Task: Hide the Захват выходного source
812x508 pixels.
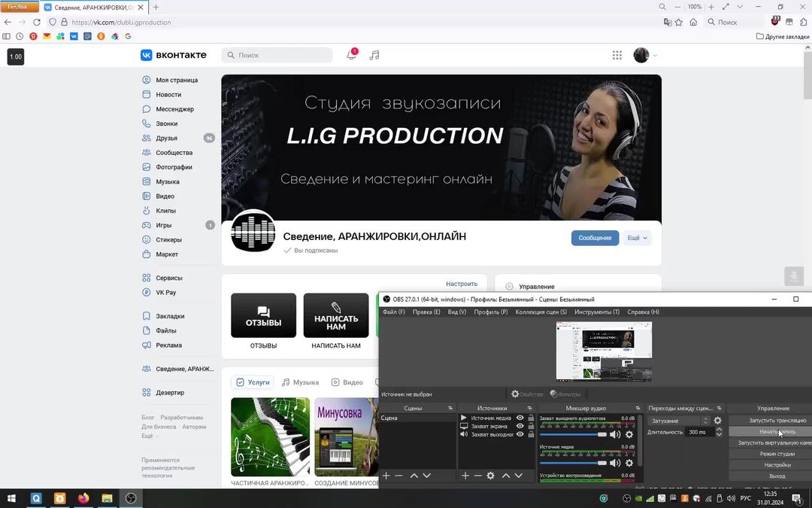Action: coord(520,434)
